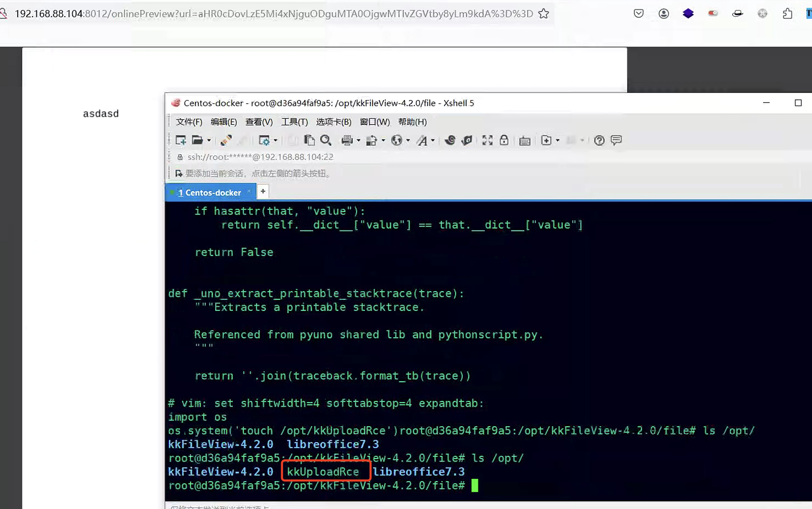This screenshot has height=509, width=812.
Task: Click the session Properties gear icon
Action: pos(264,140)
